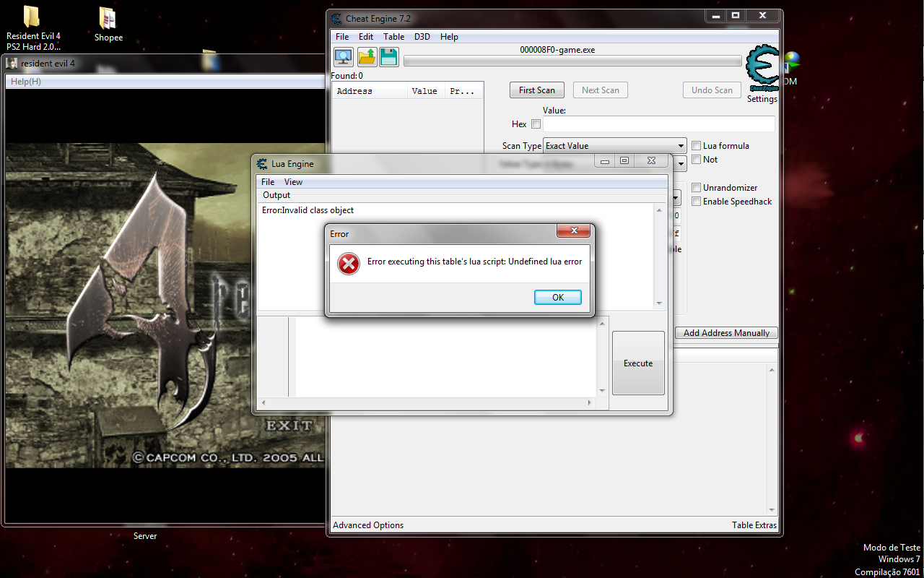Image resolution: width=924 pixels, height=578 pixels.
Task: Click the Address column header
Action: pos(370,91)
